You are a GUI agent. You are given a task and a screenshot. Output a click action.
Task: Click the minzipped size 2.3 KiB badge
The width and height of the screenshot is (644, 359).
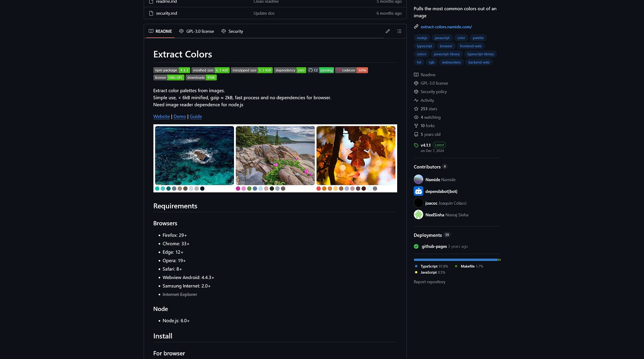click(x=252, y=70)
